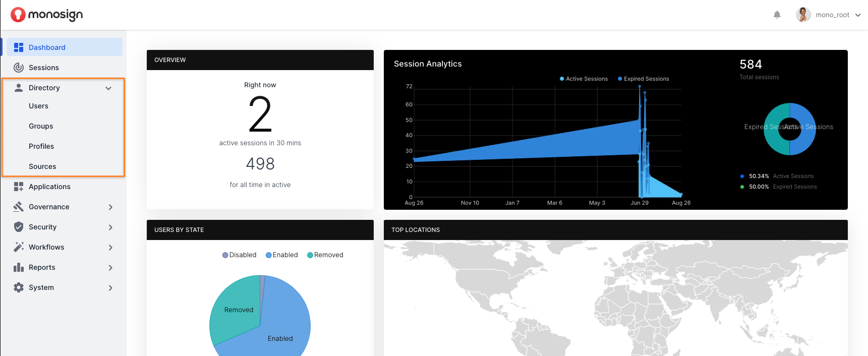Viewport: 868px width, 356px height.
Task: Click the System gear icon
Action: pyautogui.click(x=19, y=287)
